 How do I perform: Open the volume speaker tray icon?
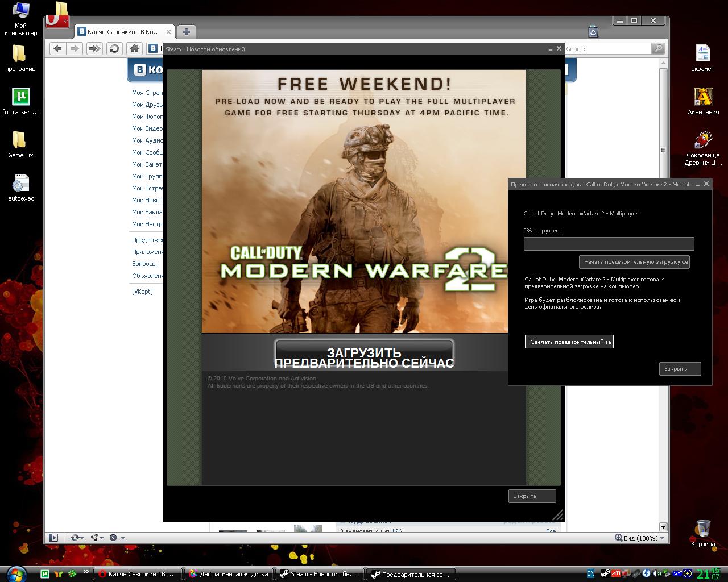pos(657,574)
